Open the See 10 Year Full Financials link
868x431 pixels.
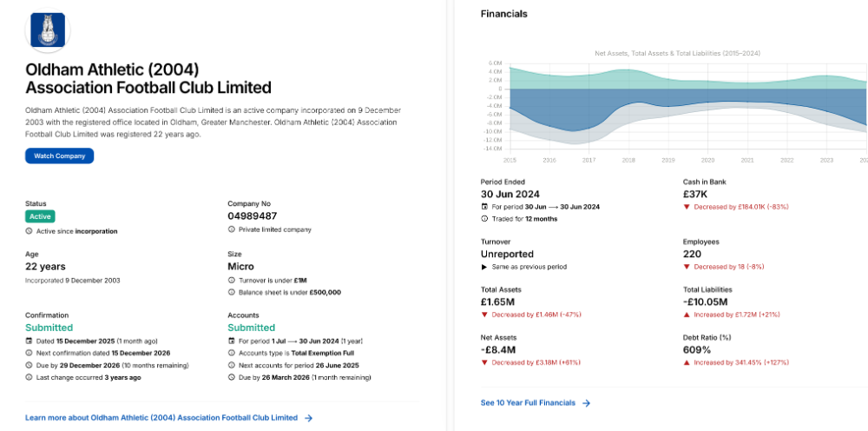[528, 403]
